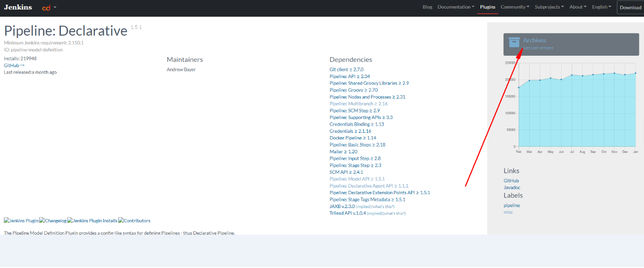The image size is (644, 268).
Task: Open Git client ≥ 2.7.0 dependency
Action: coord(346,69)
